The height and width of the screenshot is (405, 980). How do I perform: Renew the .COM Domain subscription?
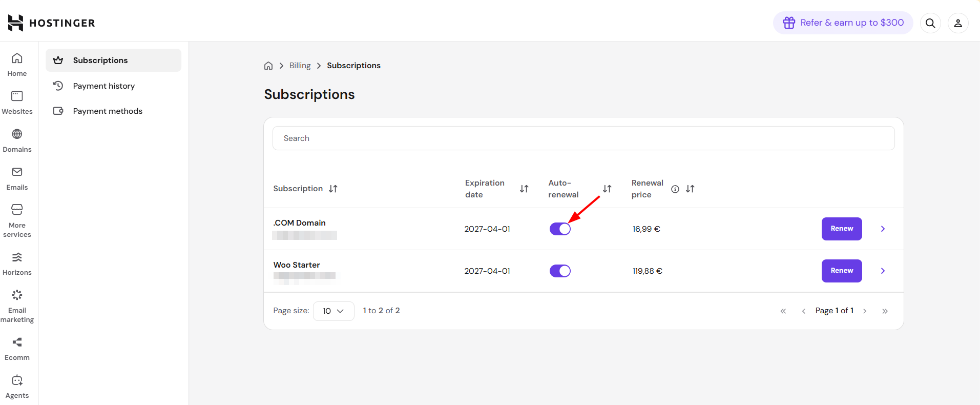842,229
